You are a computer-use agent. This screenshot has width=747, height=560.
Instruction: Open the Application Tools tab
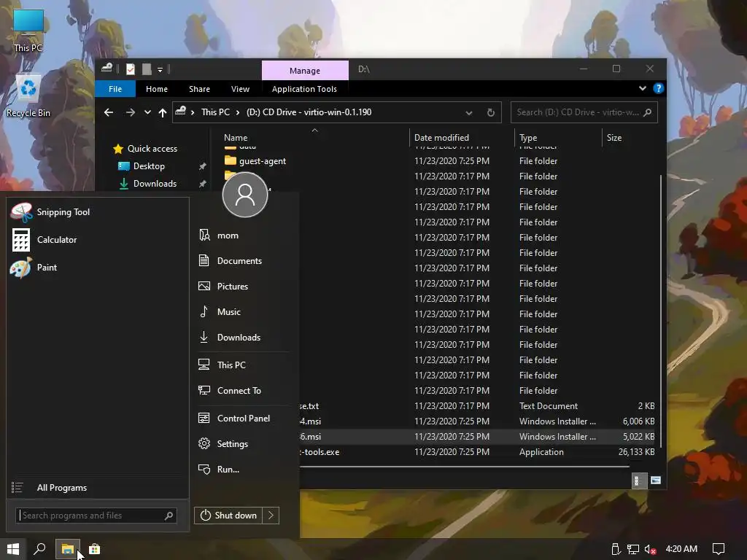[x=304, y=89]
